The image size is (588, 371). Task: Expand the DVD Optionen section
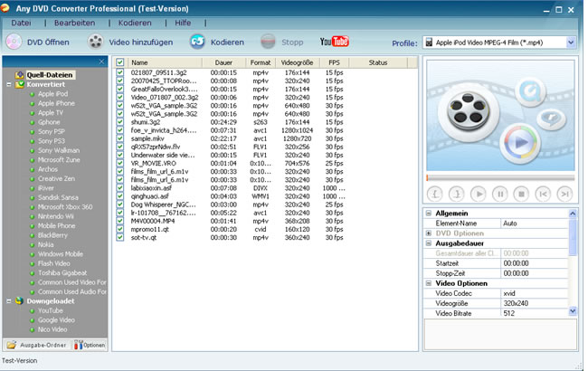429,233
